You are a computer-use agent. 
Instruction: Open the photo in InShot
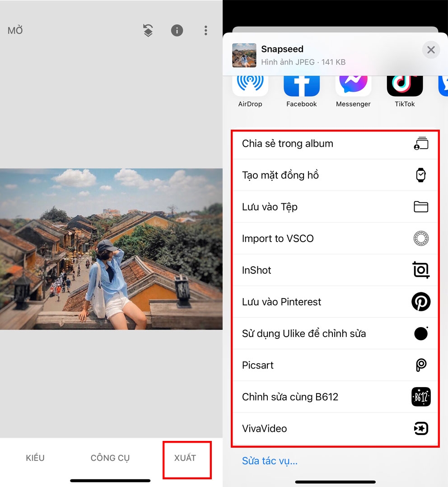point(420,270)
